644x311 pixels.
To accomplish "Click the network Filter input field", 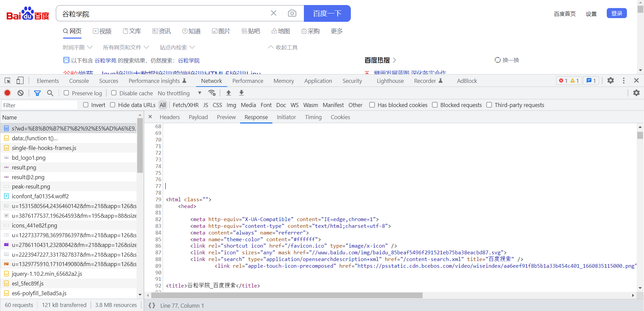I will point(40,105).
